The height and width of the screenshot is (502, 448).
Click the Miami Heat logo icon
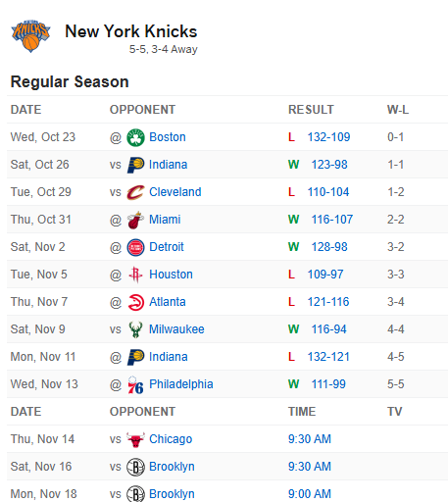pos(135,220)
